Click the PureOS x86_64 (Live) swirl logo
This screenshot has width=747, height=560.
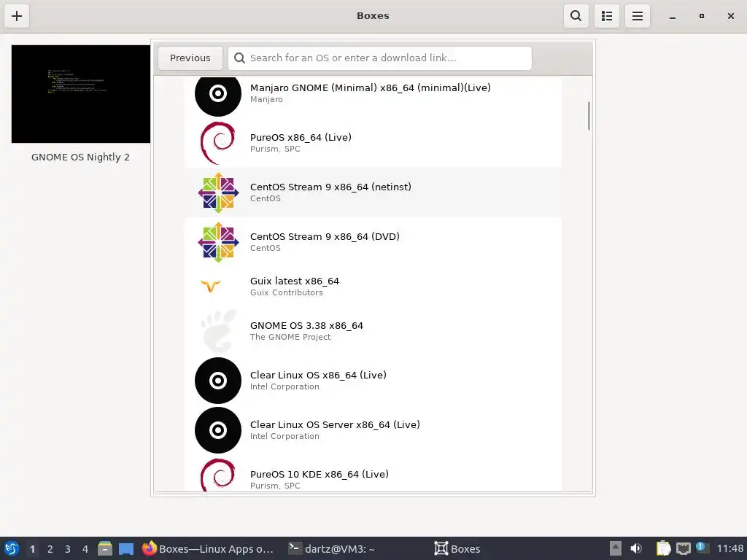(x=218, y=143)
